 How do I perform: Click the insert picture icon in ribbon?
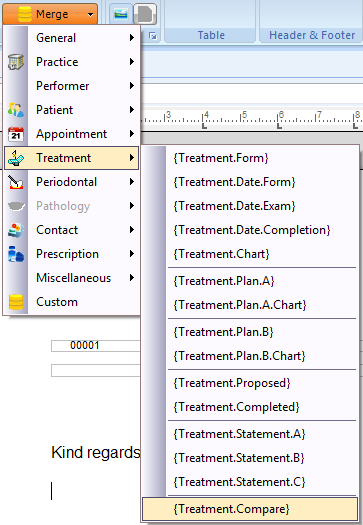pyautogui.click(x=121, y=14)
